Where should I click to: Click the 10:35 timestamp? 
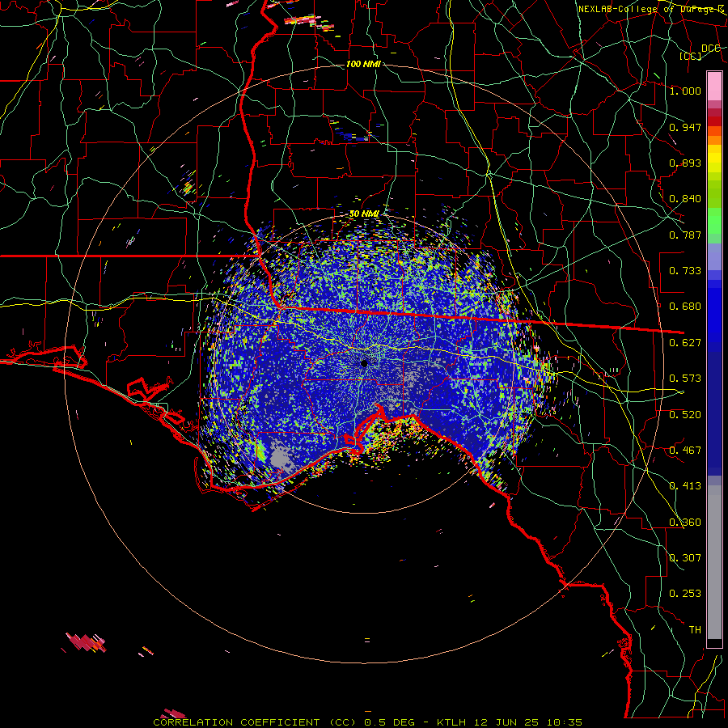[x=565, y=722]
